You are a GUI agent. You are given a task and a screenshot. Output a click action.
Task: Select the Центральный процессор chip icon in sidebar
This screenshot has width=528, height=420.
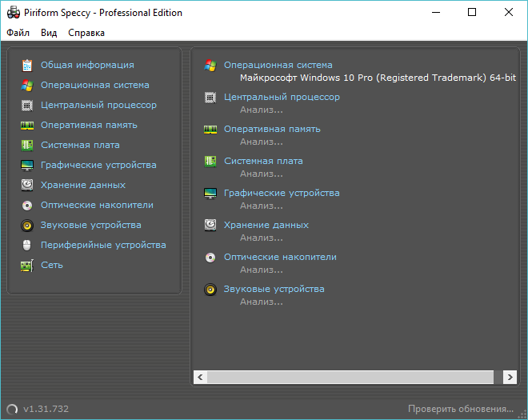point(27,105)
